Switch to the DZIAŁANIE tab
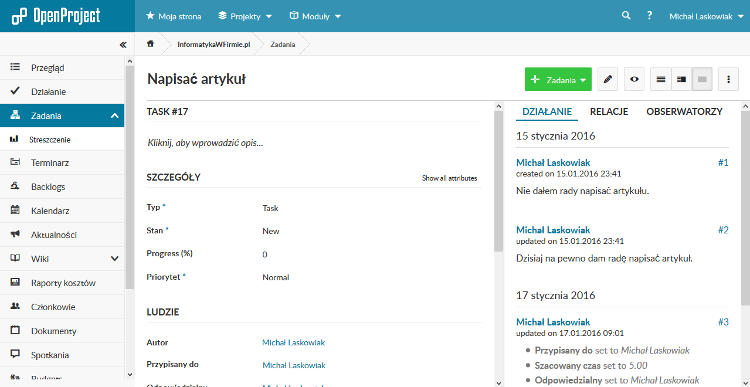Image resolution: width=750 pixels, height=387 pixels. (547, 111)
